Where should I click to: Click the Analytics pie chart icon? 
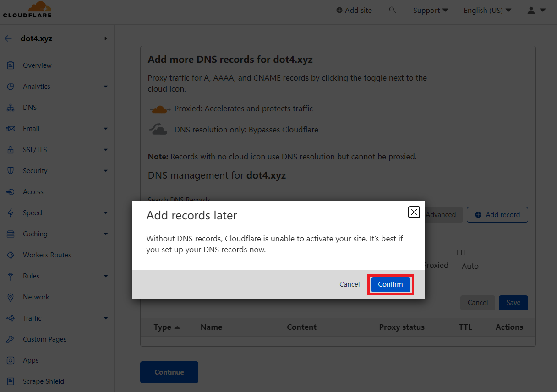coord(11,87)
